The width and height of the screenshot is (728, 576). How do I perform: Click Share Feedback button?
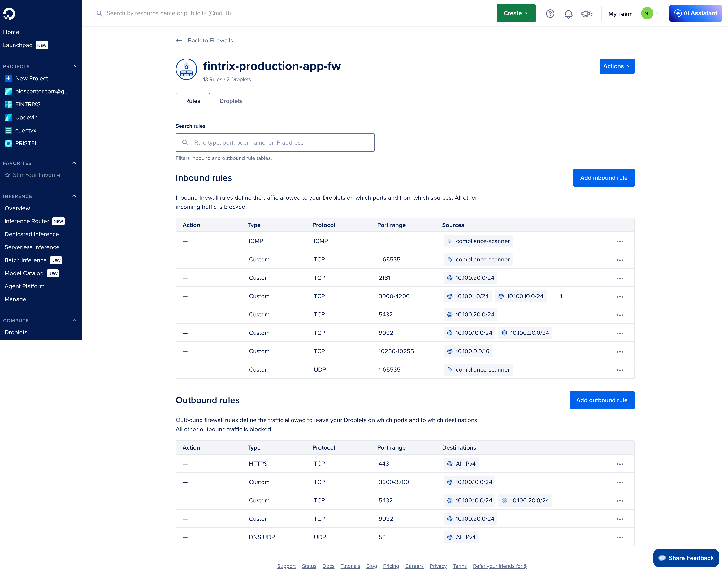pyautogui.click(x=686, y=558)
